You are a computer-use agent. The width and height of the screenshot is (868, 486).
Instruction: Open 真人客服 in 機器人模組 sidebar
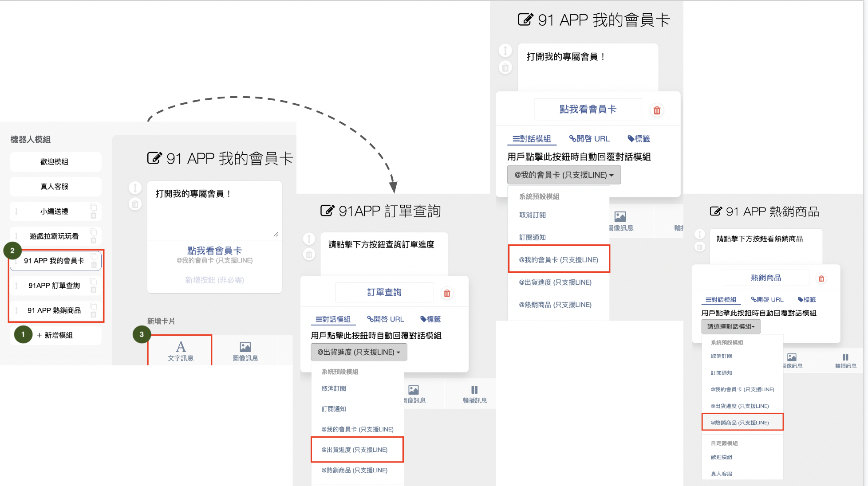coord(55,187)
